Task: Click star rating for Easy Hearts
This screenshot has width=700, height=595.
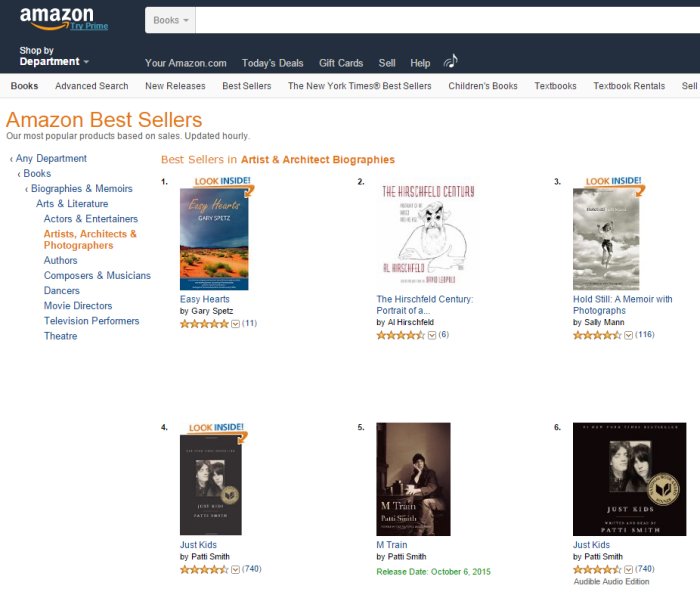Action: [x=204, y=324]
